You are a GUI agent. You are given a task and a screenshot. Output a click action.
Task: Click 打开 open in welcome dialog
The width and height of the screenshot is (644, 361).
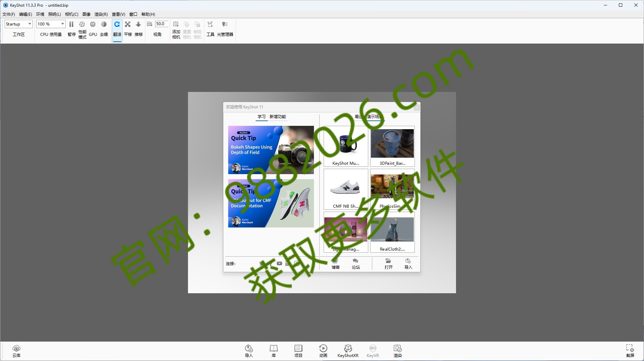(388, 264)
